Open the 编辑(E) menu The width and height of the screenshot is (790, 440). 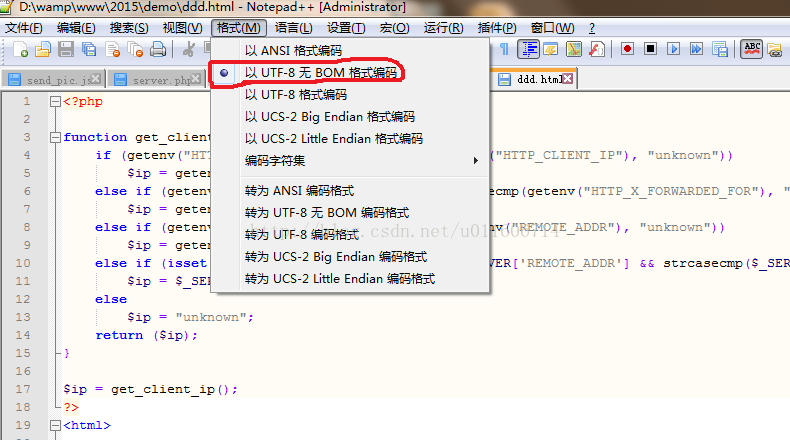click(x=76, y=28)
